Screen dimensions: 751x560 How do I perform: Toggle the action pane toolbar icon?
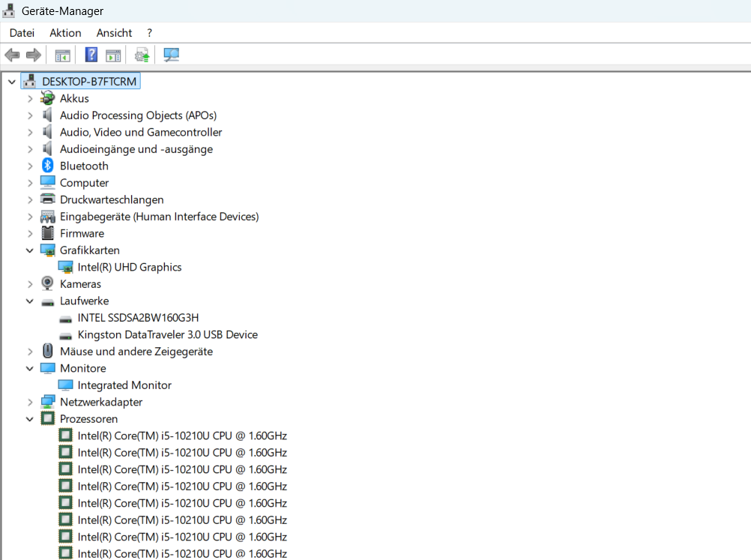pyautogui.click(x=113, y=55)
